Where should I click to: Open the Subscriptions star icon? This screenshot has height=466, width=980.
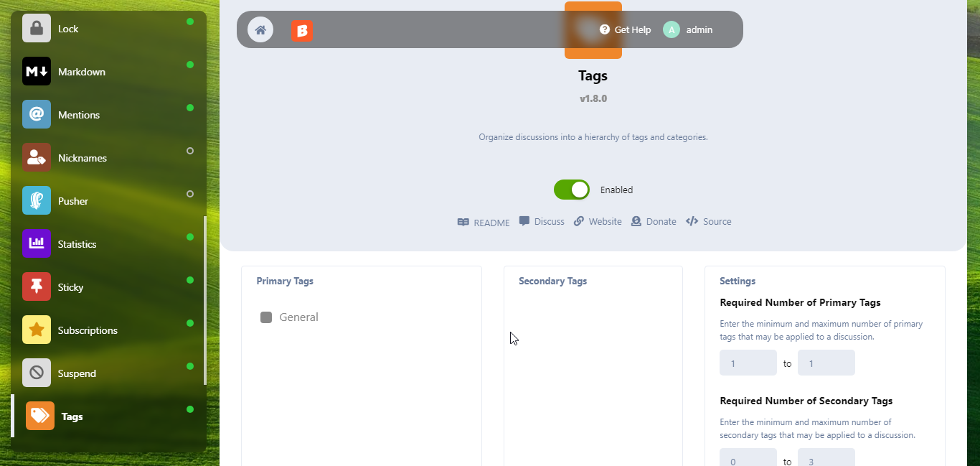click(37, 330)
